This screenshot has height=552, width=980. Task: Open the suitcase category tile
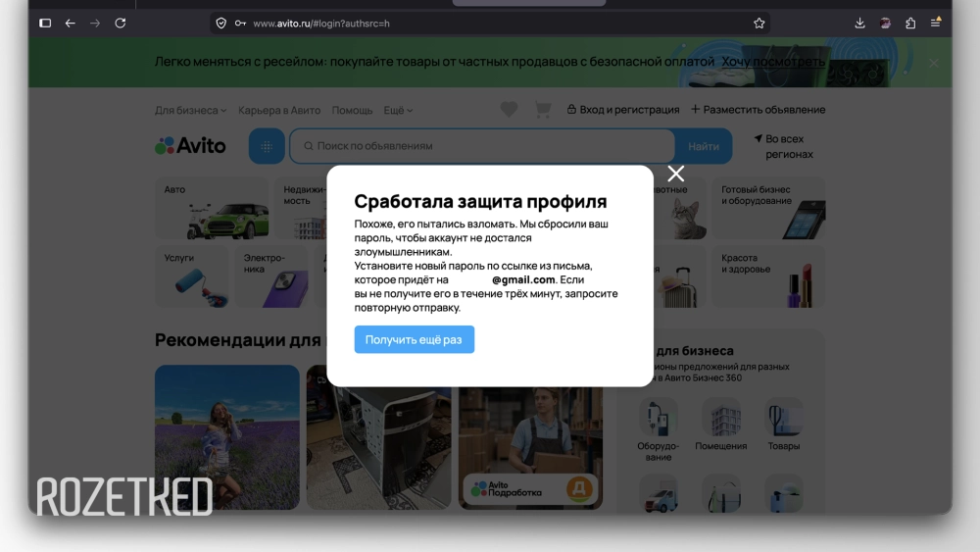tap(679, 276)
